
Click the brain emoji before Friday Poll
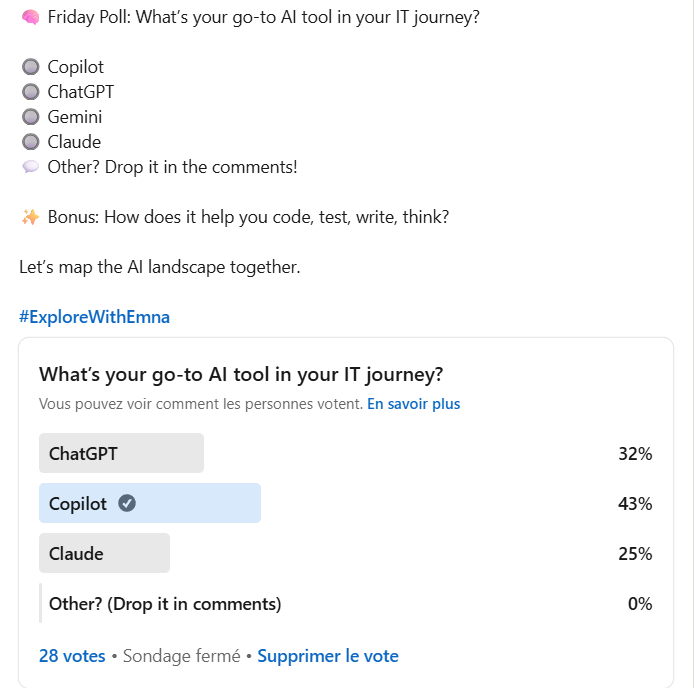[31, 17]
